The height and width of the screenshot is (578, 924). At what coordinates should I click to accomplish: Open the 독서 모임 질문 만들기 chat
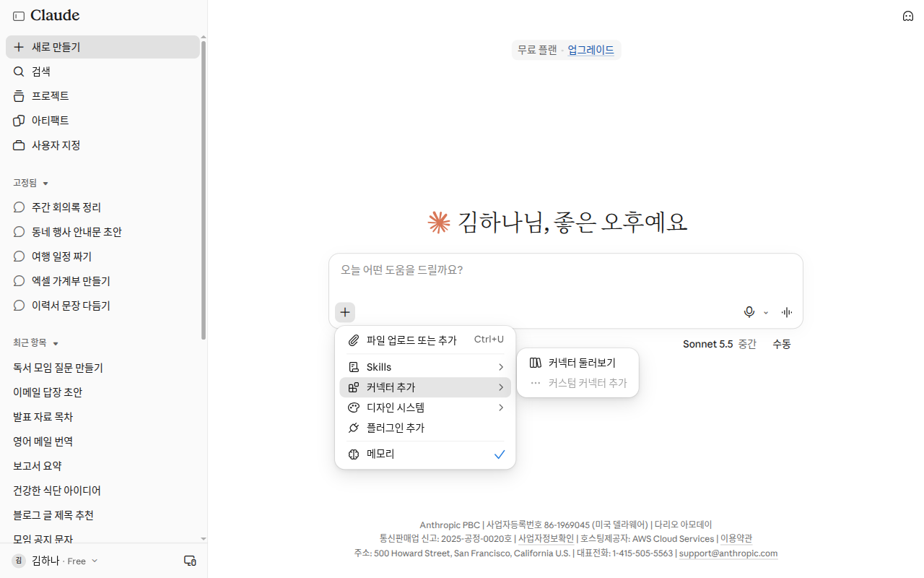coord(103,368)
